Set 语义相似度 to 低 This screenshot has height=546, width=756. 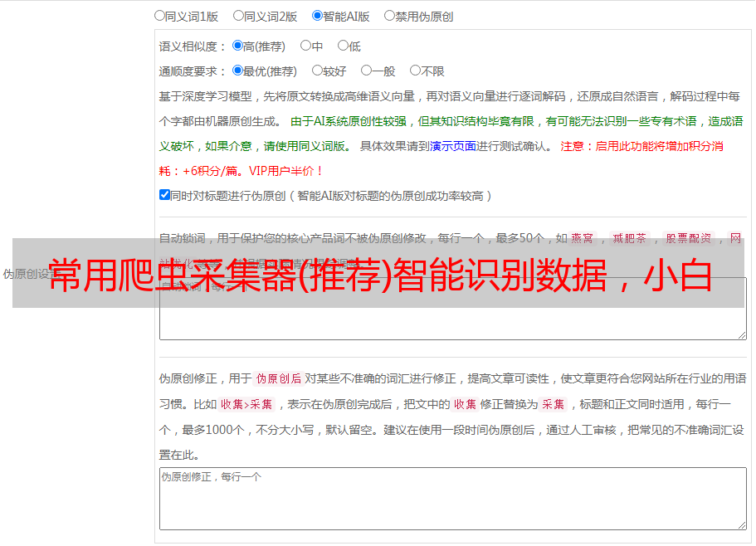pyautogui.click(x=343, y=46)
